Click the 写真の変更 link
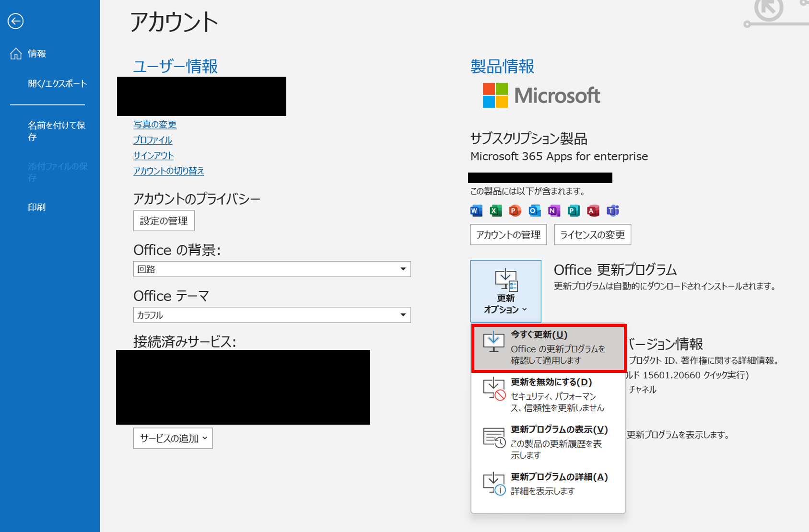Screen dimensions: 809x532 pos(155,125)
